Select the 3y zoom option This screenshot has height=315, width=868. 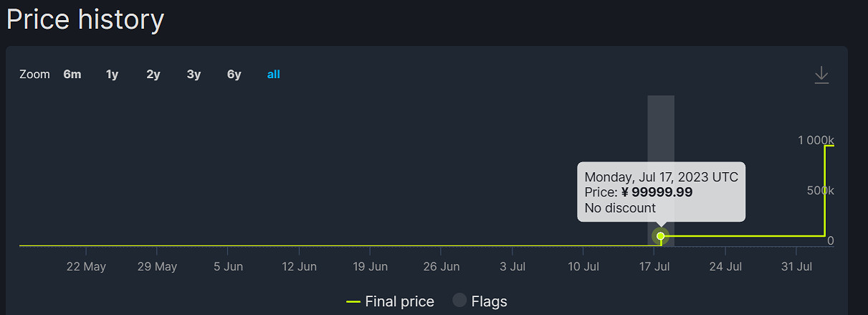(194, 74)
